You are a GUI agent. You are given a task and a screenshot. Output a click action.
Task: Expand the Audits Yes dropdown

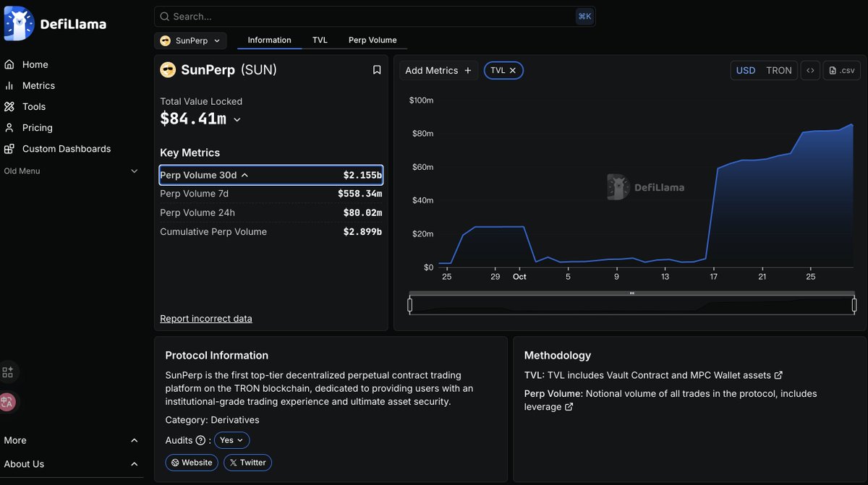coord(231,440)
